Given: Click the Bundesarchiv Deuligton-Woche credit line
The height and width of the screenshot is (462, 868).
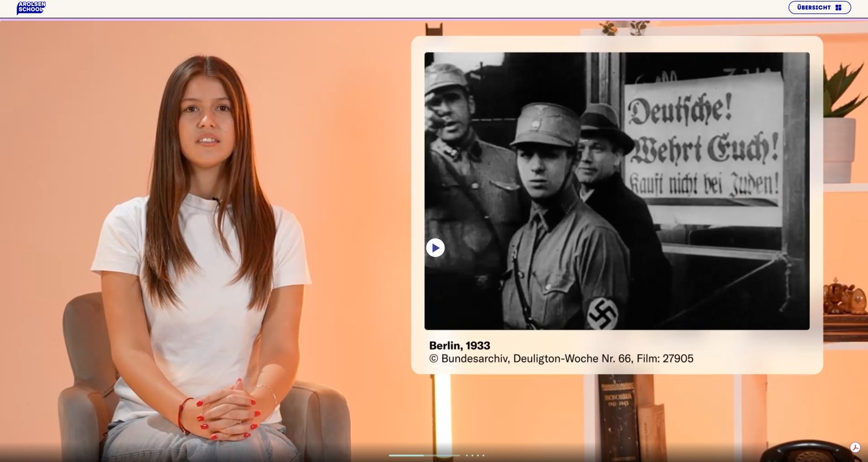Looking at the screenshot, I should click(x=561, y=359).
